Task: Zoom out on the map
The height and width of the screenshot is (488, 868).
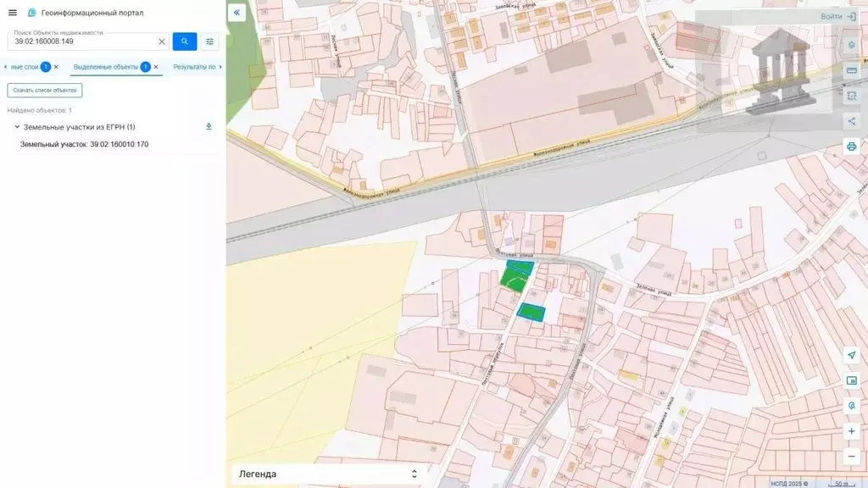Action: point(851,457)
